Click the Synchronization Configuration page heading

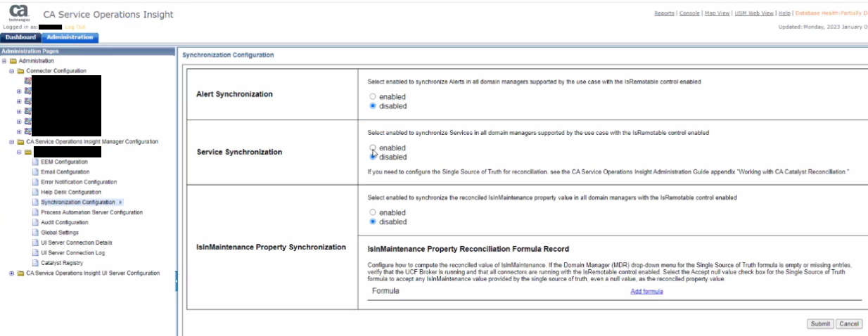click(x=228, y=55)
